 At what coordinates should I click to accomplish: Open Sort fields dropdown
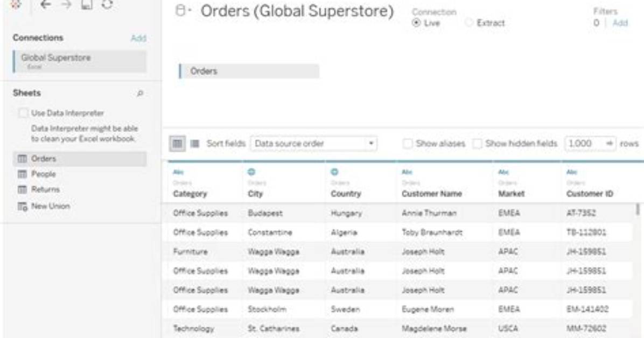(313, 144)
